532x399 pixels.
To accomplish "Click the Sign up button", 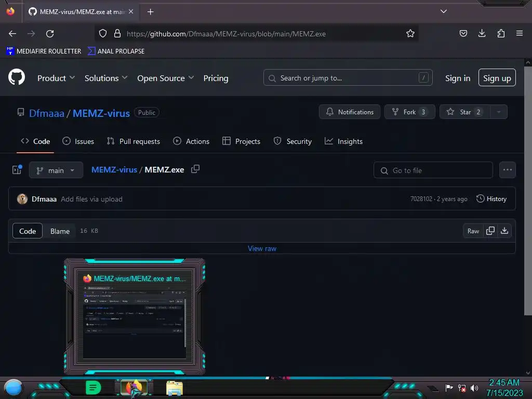I will click(x=497, y=78).
